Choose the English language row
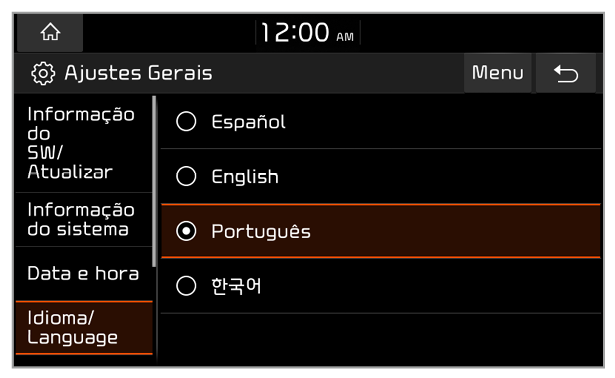615x378 pixels. point(380,176)
